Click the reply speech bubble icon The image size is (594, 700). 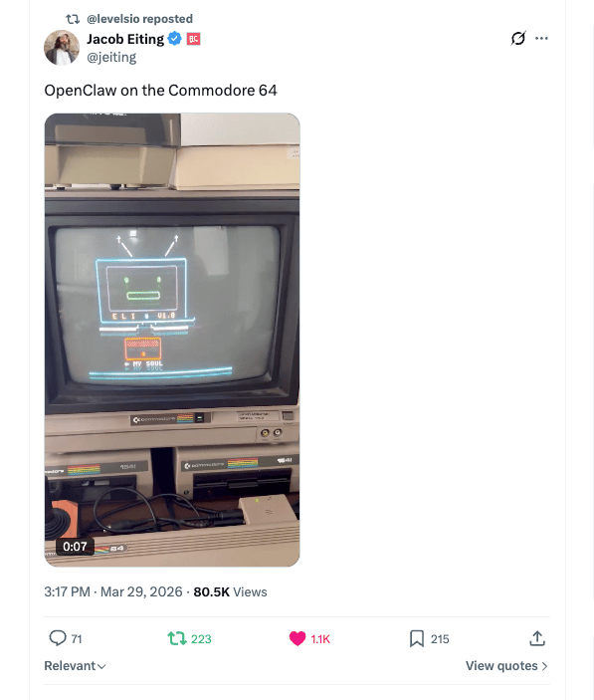(58, 638)
